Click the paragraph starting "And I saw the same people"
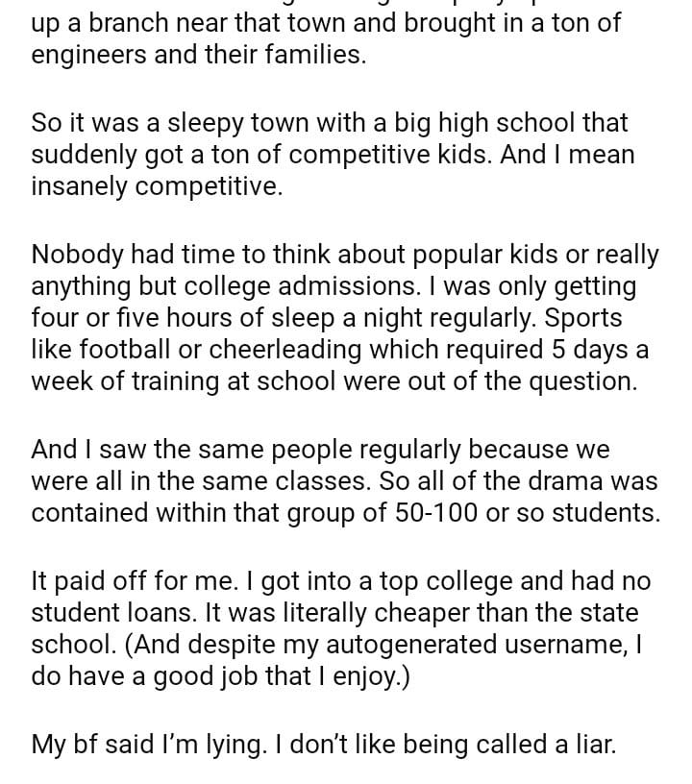692x784 pixels. [x=344, y=480]
